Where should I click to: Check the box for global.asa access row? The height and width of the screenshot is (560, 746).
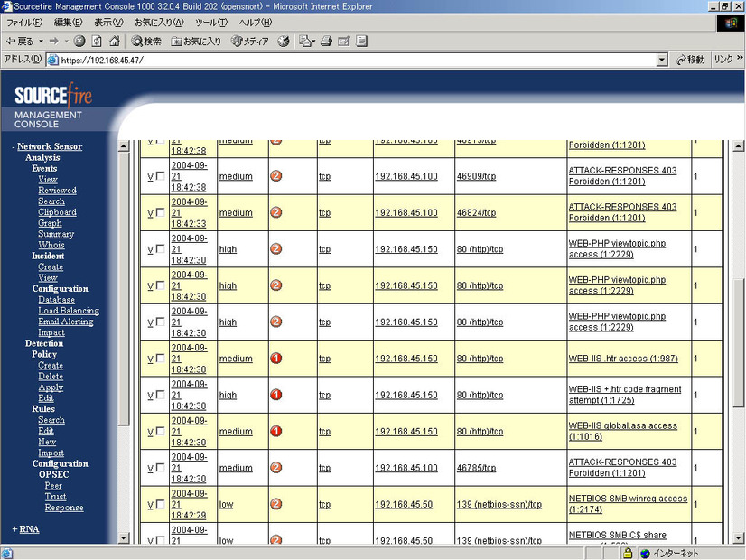coord(161,432)
